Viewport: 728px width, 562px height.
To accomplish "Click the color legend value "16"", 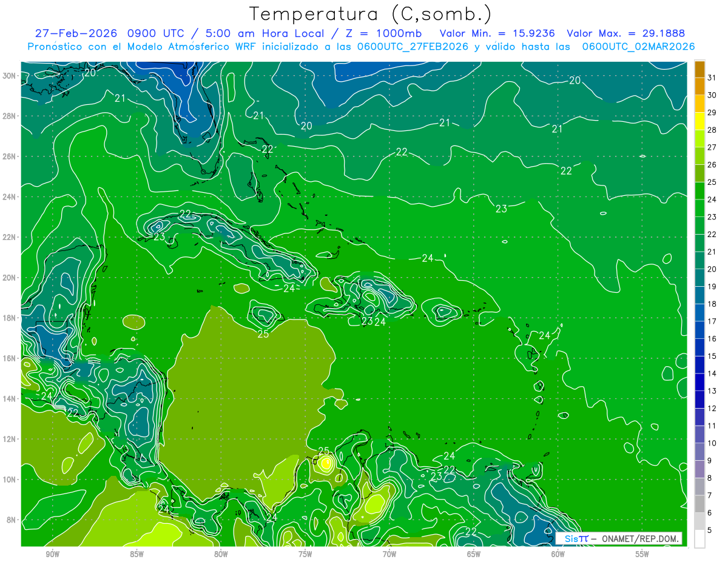I will [x=712, y=339].
